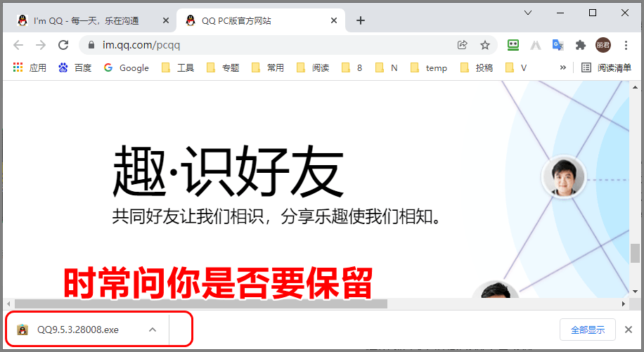Open the 阅读清单 reading list
This screenshot has width=644, height=352.
tap(606, 67)
